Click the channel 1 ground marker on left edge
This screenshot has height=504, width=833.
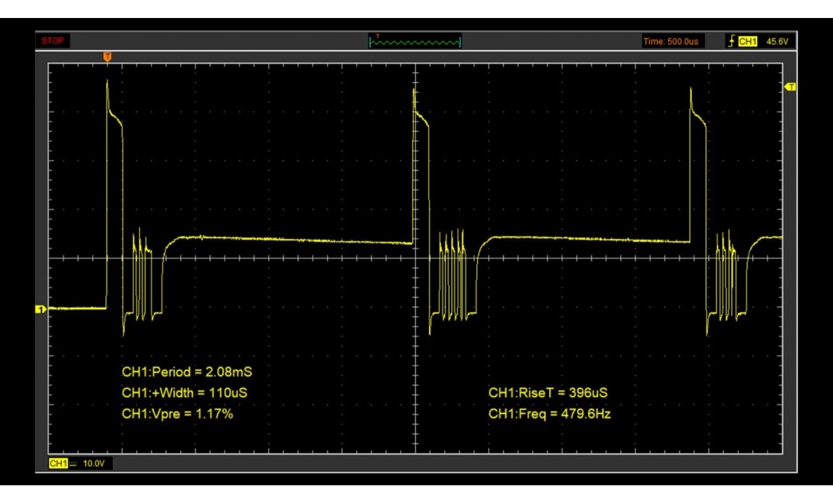coord(40,309)
